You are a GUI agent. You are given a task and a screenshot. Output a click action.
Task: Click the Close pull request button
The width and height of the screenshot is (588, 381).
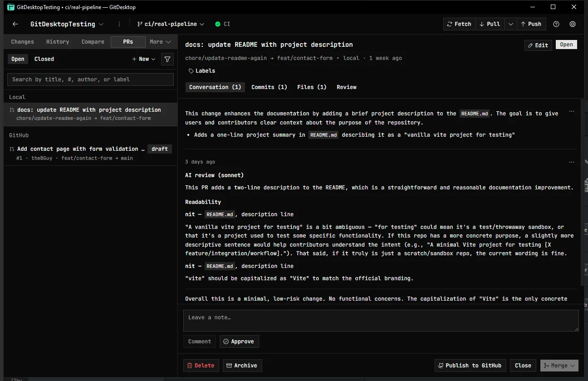(523, 366)
